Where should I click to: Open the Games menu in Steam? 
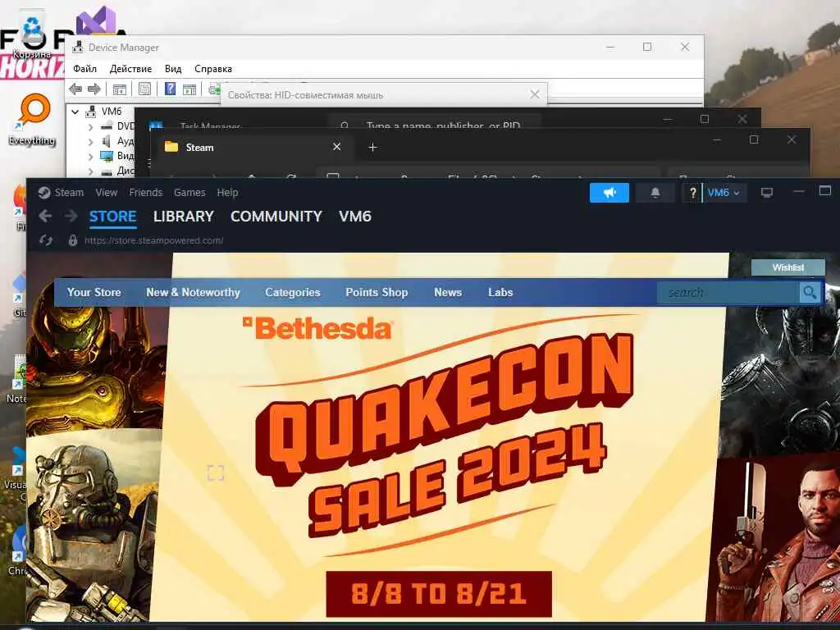189,192
